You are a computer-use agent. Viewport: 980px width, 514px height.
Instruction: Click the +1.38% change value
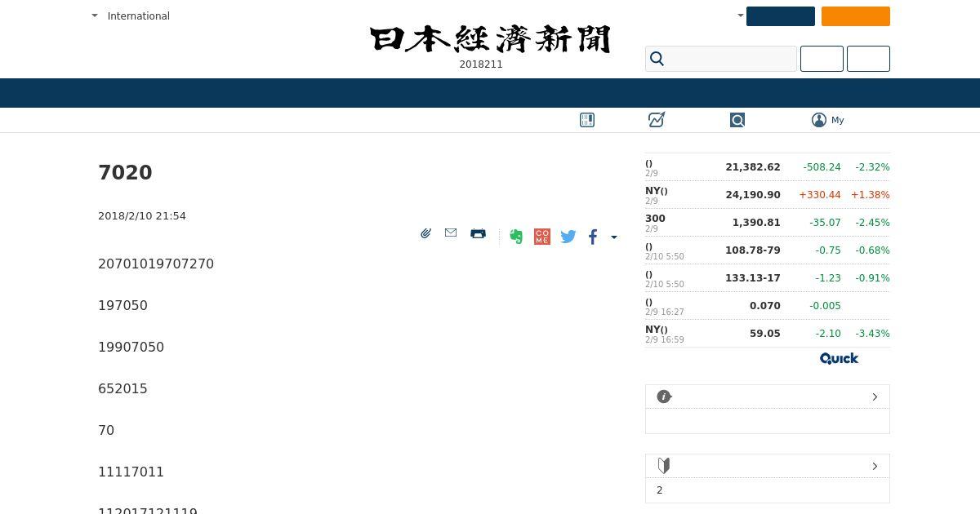click(871, 195)
